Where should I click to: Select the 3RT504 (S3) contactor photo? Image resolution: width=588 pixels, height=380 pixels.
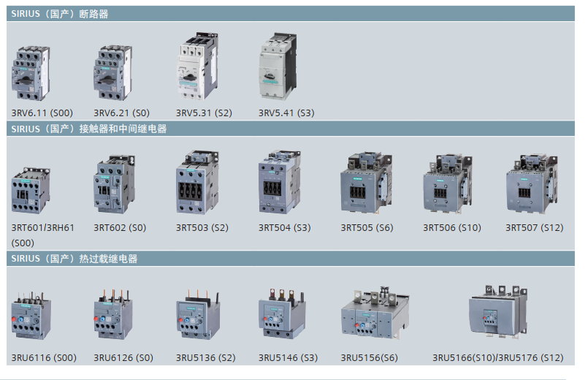click(x=280, y=182)
